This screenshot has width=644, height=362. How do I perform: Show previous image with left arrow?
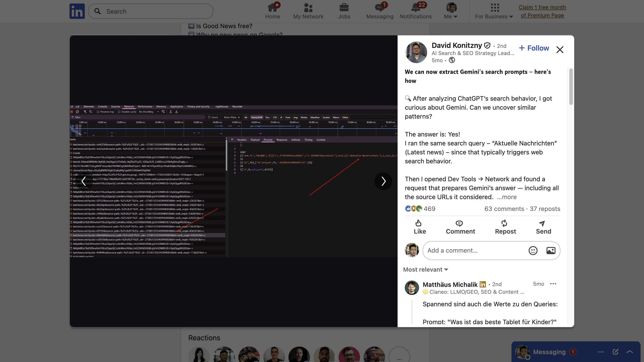coord(84,181)
